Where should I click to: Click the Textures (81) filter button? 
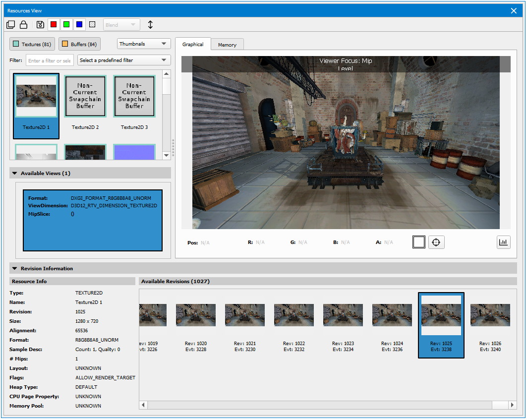pyautogui.click(x=33, y=44)
